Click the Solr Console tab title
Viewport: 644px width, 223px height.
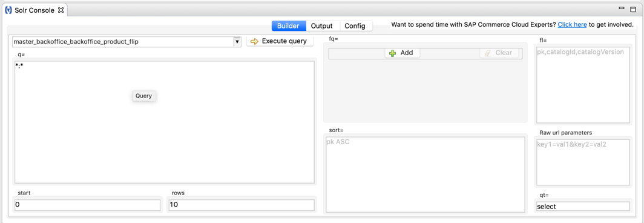point(34,10)
